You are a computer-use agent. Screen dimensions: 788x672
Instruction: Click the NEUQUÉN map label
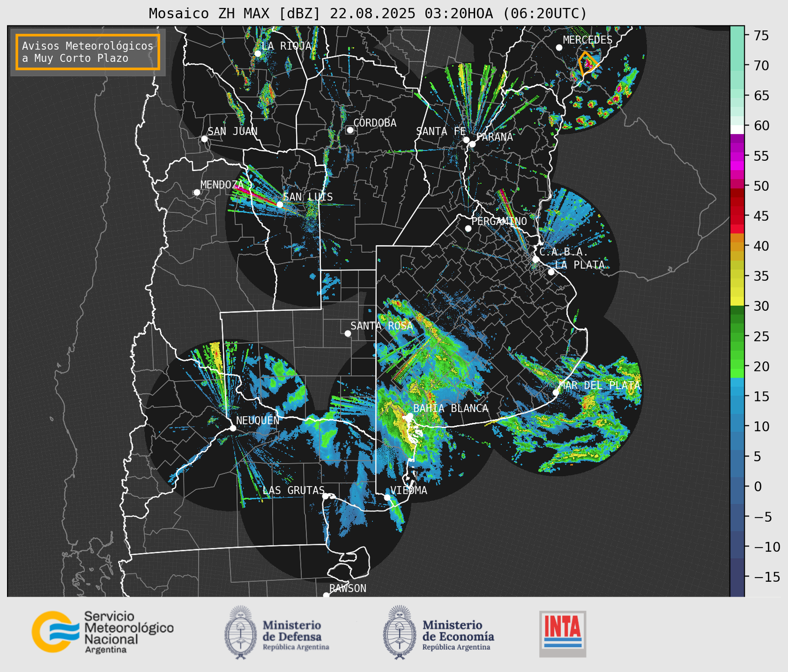(x=258, y=420)
